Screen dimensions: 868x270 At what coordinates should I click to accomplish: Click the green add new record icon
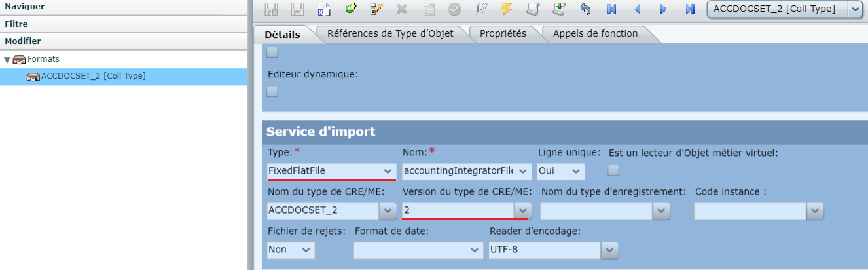tap(351, 9)
